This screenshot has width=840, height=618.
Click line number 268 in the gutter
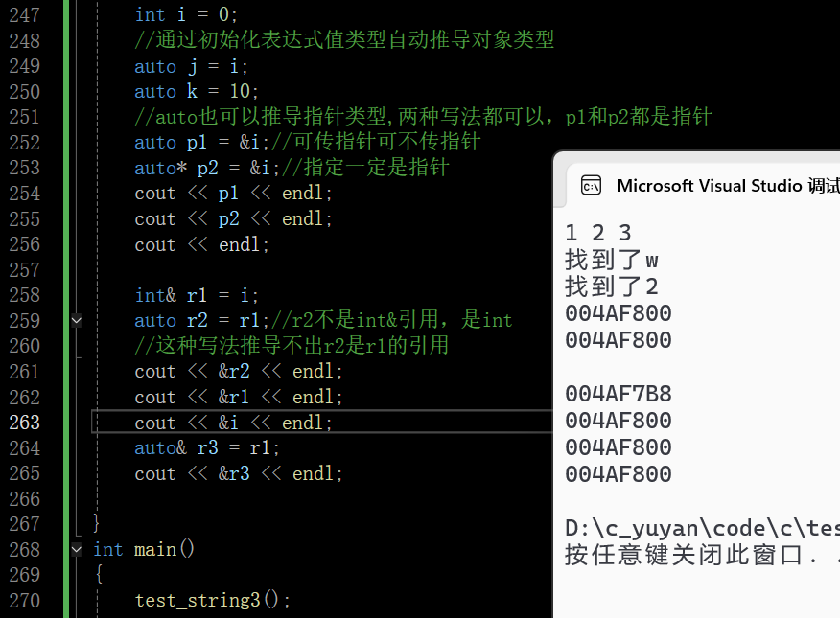[25, 549]
